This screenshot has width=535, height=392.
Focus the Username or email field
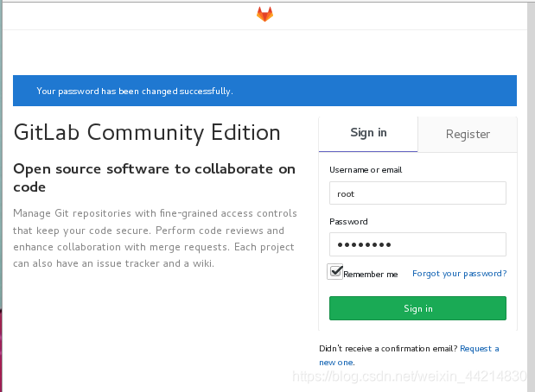point(417,193)
